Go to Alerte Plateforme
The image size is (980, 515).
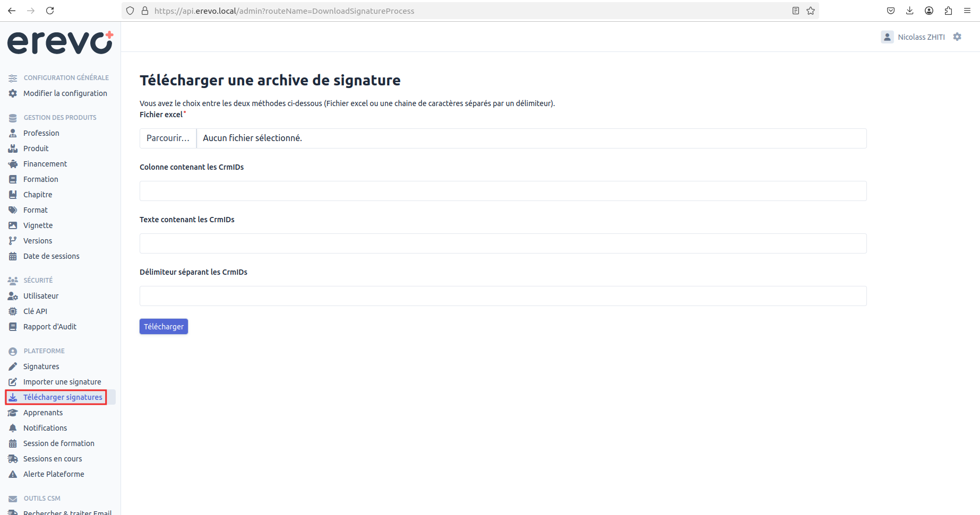click(x=54, y=474)
